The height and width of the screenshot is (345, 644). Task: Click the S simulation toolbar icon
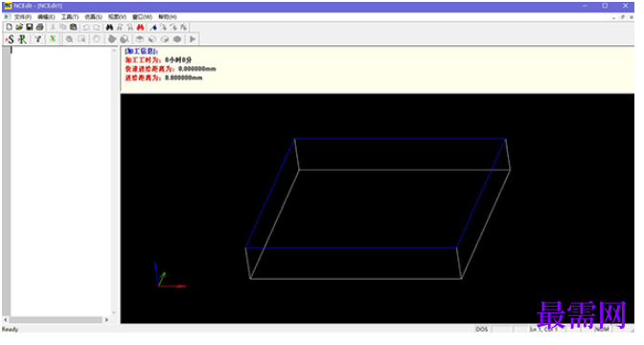pyautogui.click(x=10, y=39)
